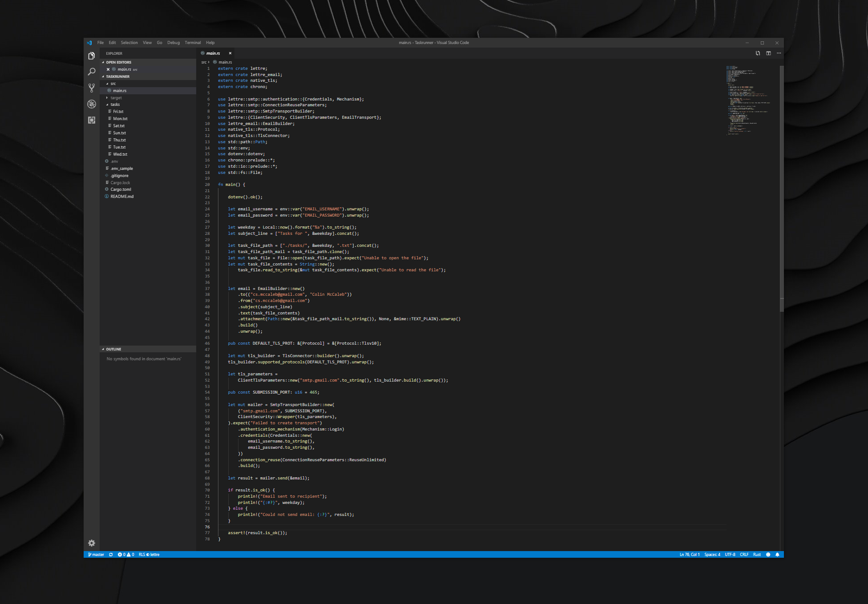Open Mon.txt in tasks folder

(148, 119)
